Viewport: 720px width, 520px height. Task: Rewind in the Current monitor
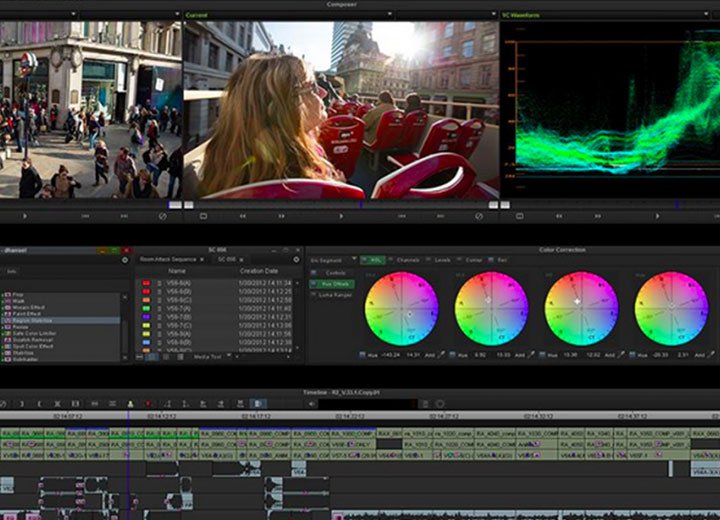click(x=242, y=216)
